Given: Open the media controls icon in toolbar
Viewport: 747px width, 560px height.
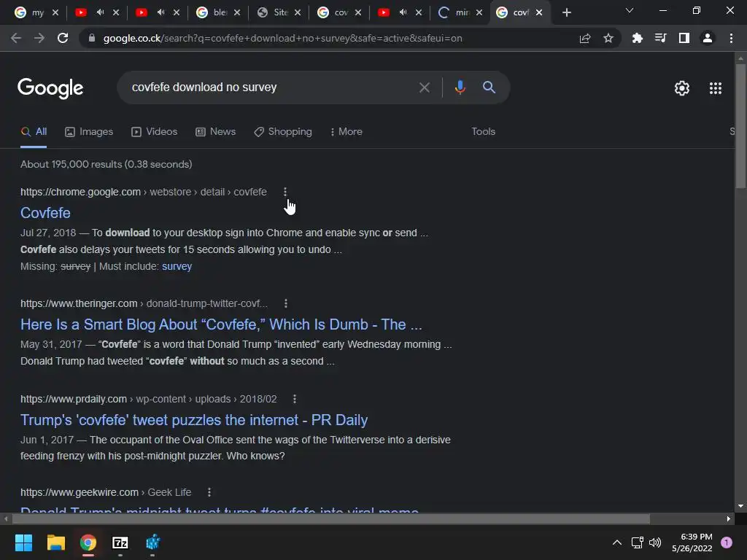Looking at the screenshot, I should click(660, 38).
